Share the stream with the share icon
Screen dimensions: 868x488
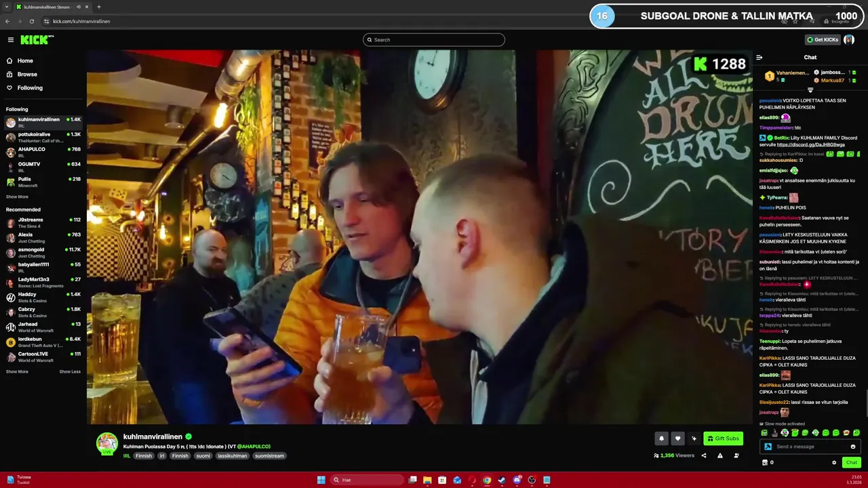(704, 455)
